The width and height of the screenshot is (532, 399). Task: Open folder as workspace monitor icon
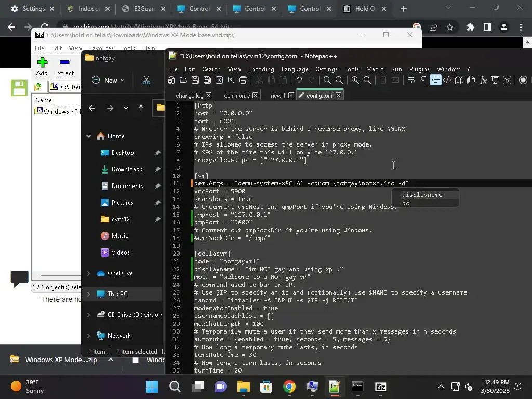point(495,80)
